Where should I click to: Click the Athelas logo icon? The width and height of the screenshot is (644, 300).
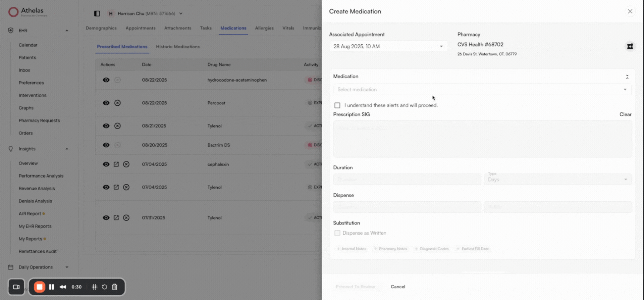13,12
